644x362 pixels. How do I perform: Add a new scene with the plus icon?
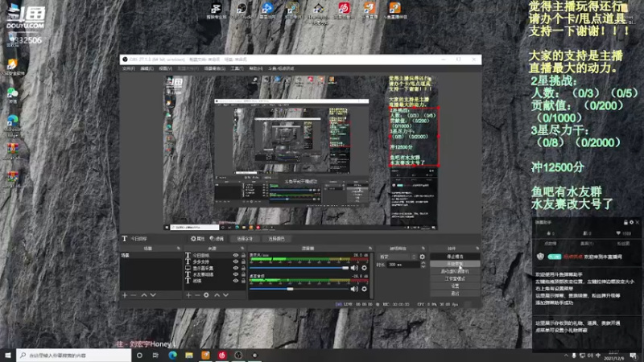tap(125, 295)
